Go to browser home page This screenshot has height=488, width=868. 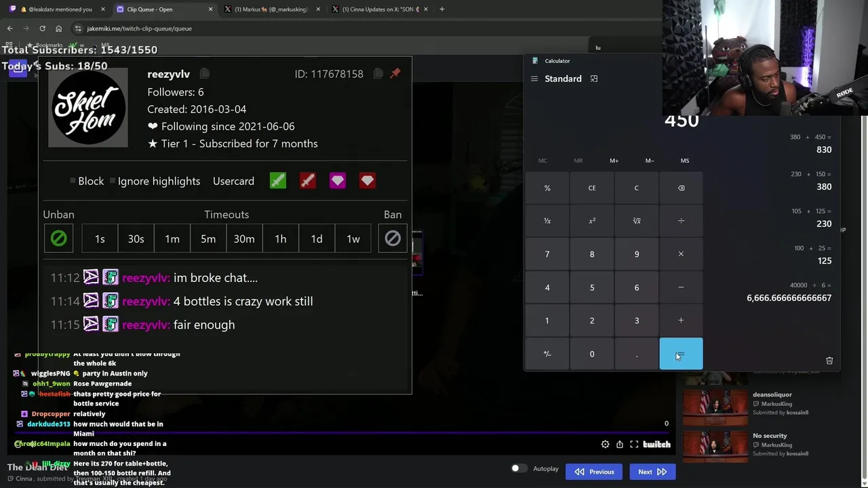click(x=58, y=28)
